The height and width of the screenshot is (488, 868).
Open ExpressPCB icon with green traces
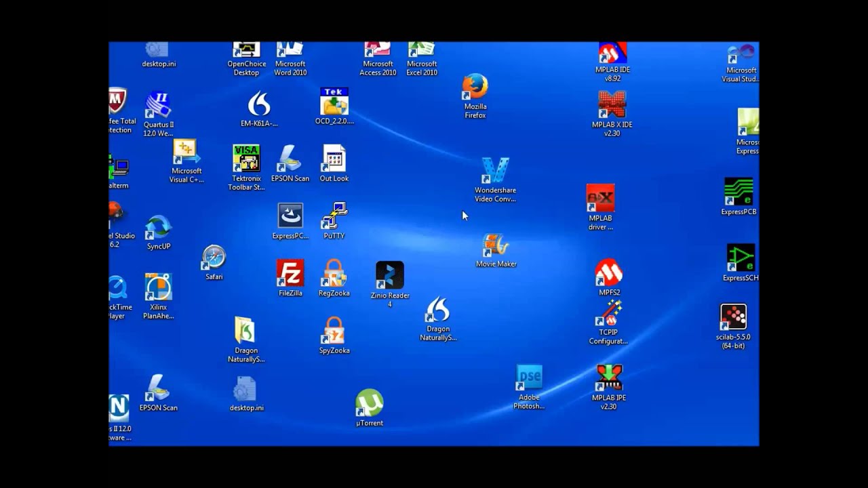(x=738, y=197)
